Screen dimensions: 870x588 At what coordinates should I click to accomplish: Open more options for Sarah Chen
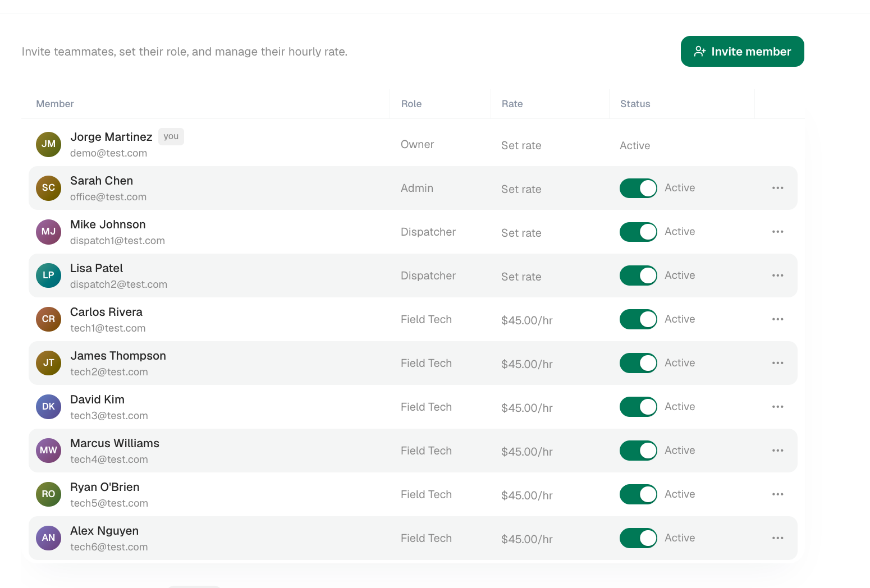pyautogui.click(x=777, y=188)
